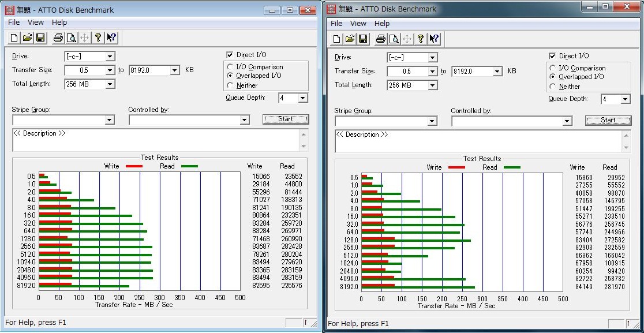This screenshot has height=333, width=644.
Task: Click New file icon in right window toolbar
Action: click(337, 39)
